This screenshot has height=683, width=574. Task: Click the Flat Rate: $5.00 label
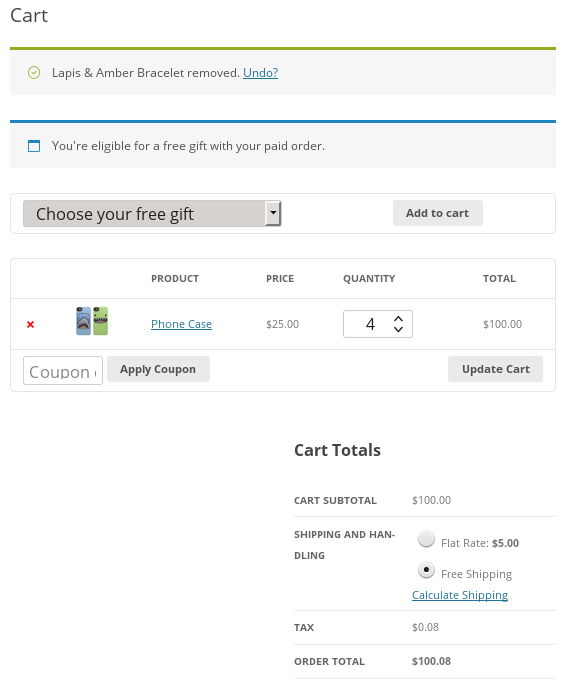(480, 543)
